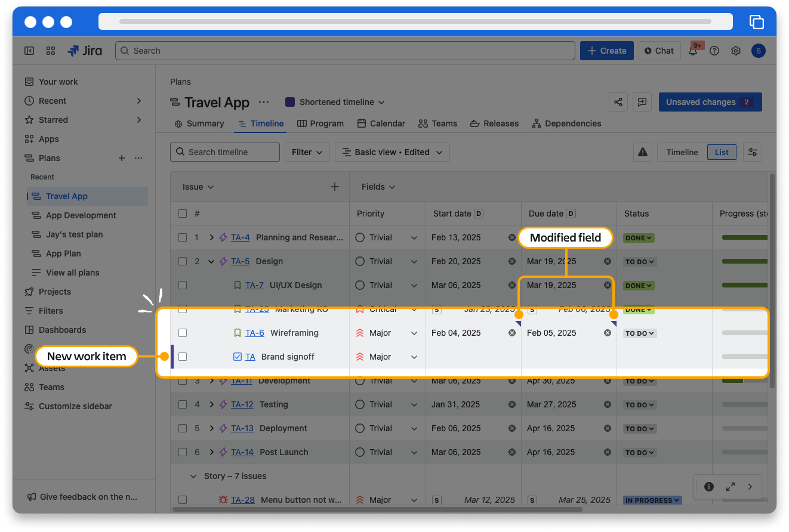
Task: Open the Issue column dropdown
Action: click(x=198, y=187)
